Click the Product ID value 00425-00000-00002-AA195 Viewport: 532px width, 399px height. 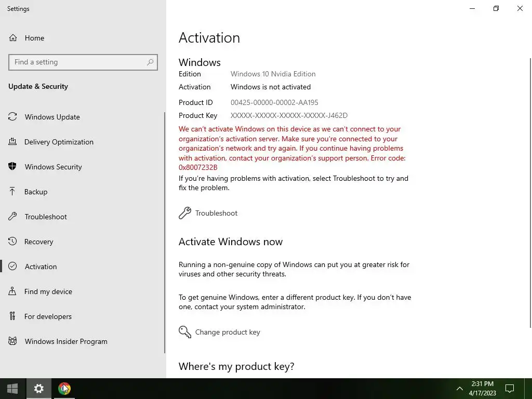pyautogui.click(x=274, y=102)
